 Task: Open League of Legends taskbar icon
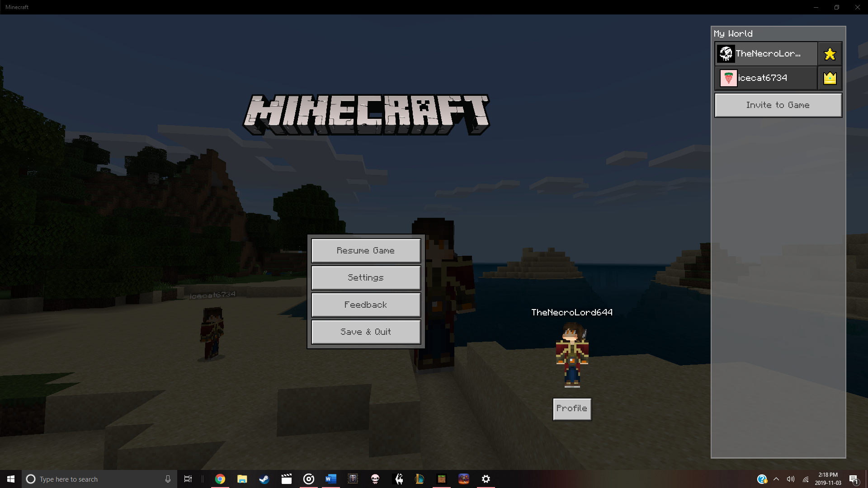[420, 479]
